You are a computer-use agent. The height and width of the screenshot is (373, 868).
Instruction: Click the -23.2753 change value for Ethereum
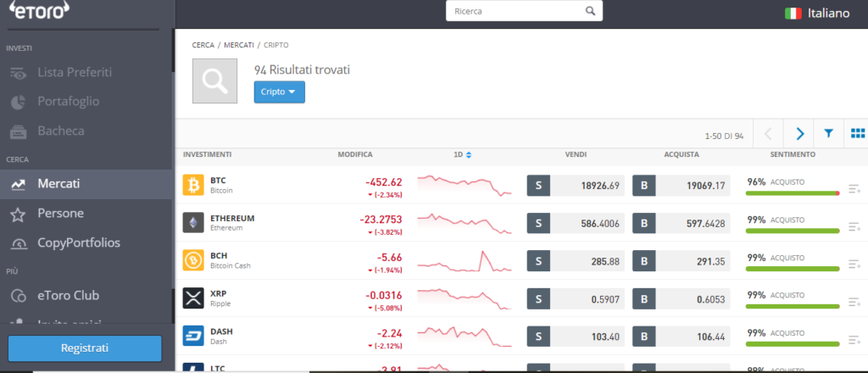pyautogui.click(x=381, y=220)
